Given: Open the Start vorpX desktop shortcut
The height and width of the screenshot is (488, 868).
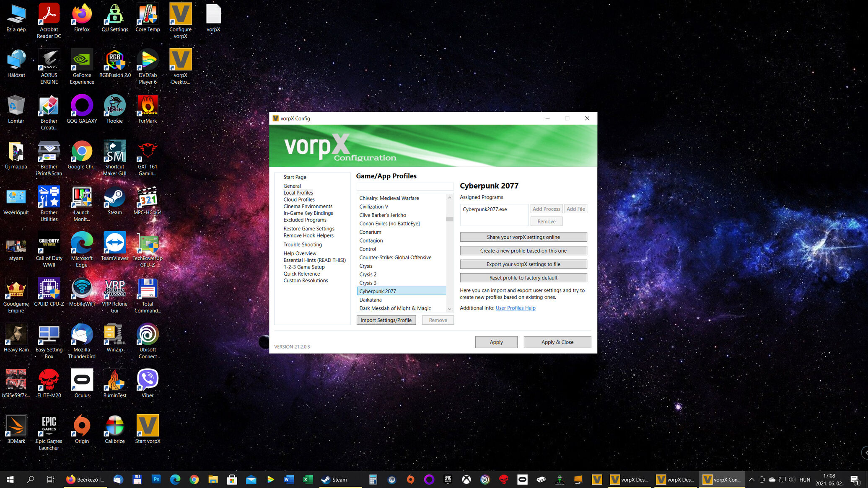Looking at the screenshot, I should (148, 429).
